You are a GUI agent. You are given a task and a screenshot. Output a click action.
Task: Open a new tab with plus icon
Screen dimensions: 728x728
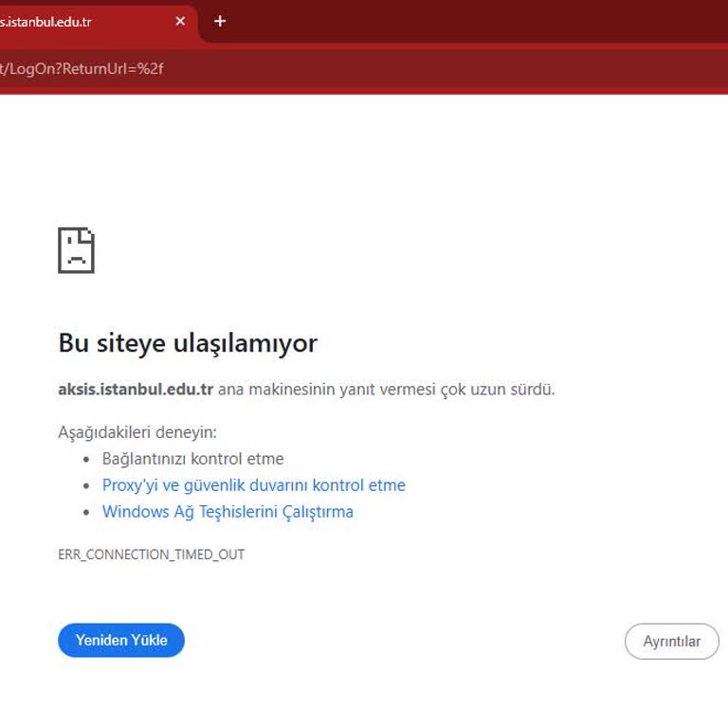tap(220, 21)
